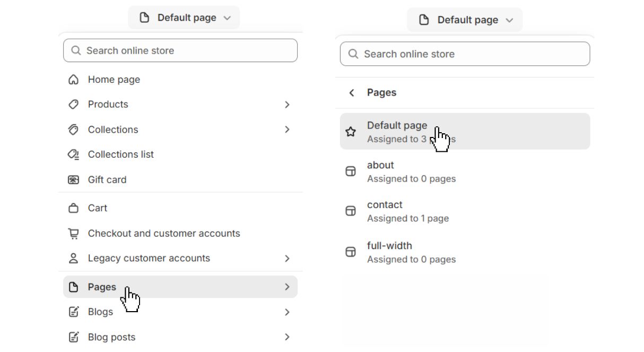This screenshot has height=352, width=644.
Task: Open the Pages menu entry
Action: (102, 286)
